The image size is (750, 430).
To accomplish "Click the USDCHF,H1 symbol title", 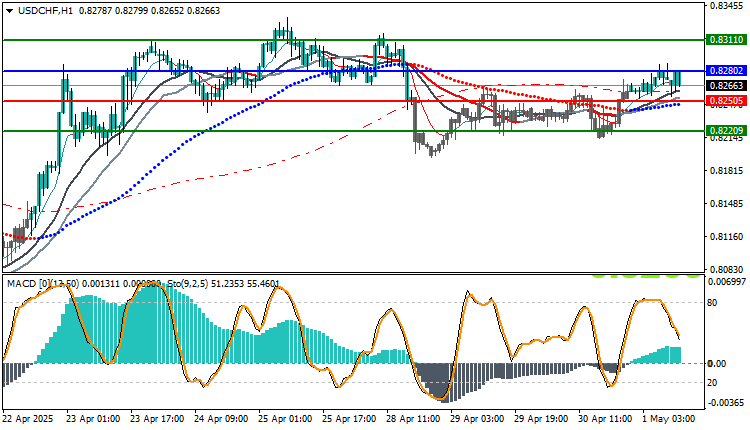I will 45,11.
